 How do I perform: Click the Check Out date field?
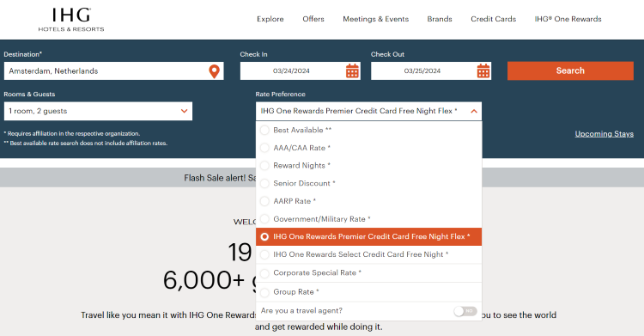431,71
